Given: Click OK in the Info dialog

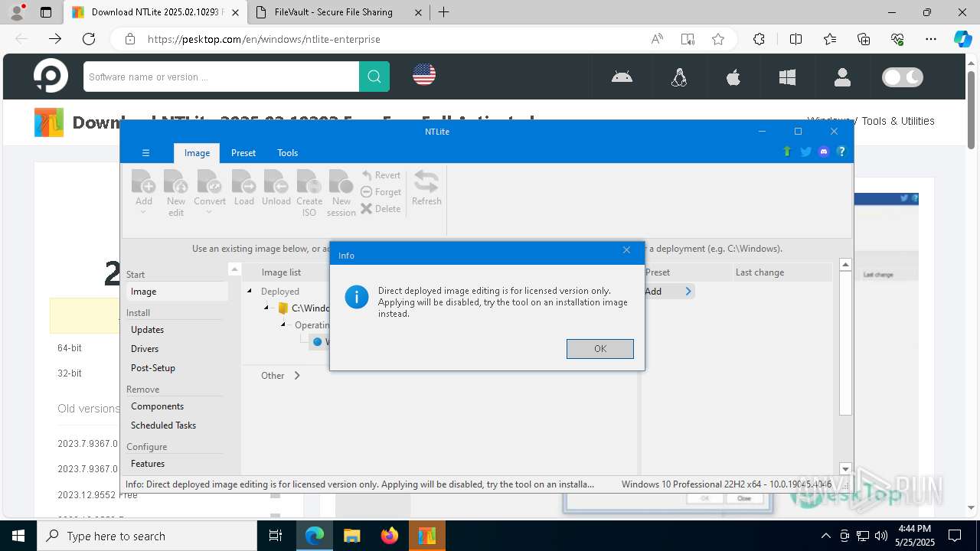Looking at the screenshot, I should coord(599,348).
